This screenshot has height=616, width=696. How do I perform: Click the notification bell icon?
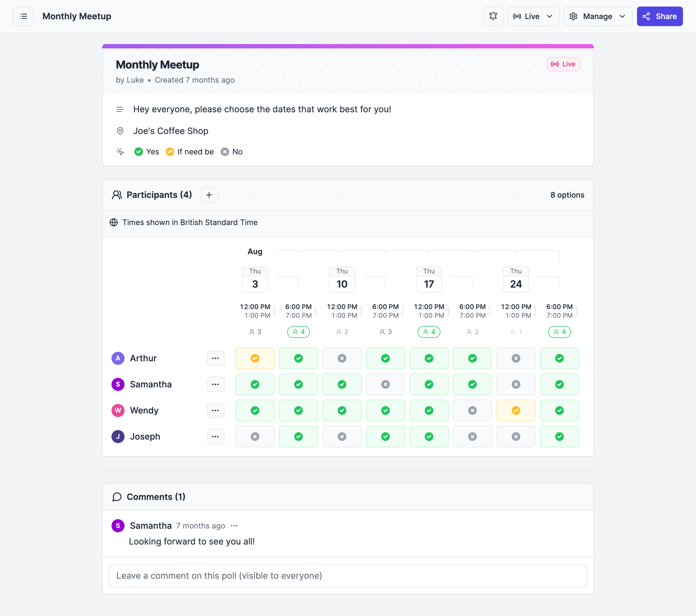493,16
